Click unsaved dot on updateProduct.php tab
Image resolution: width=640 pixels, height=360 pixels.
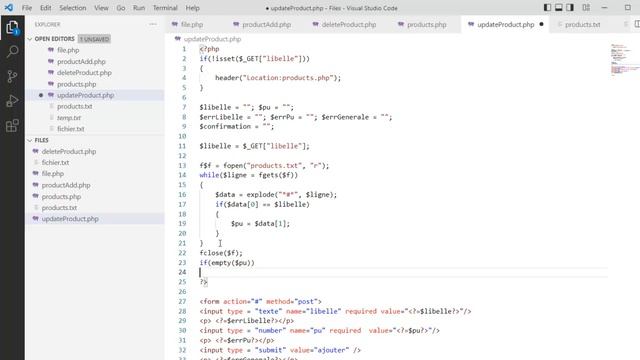[541, 24]
